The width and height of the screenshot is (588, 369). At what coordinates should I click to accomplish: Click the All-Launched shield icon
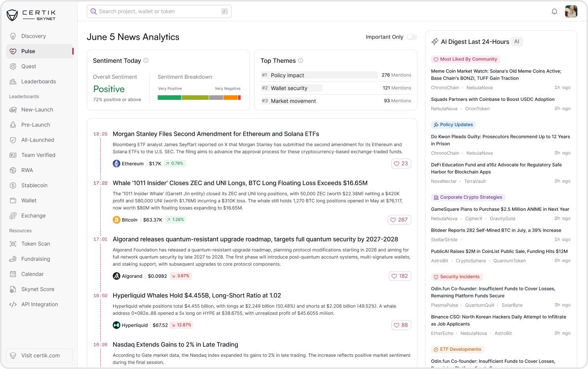(13, 140)
